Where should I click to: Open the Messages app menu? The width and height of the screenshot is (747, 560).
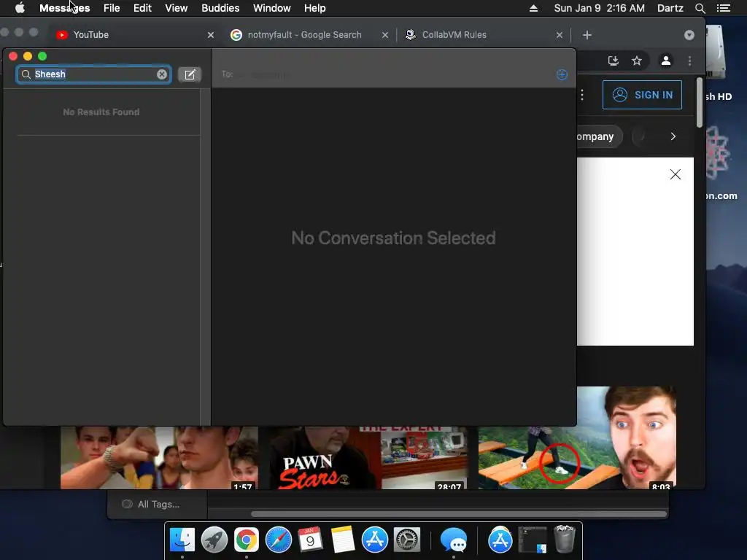[x=64, y=8]
